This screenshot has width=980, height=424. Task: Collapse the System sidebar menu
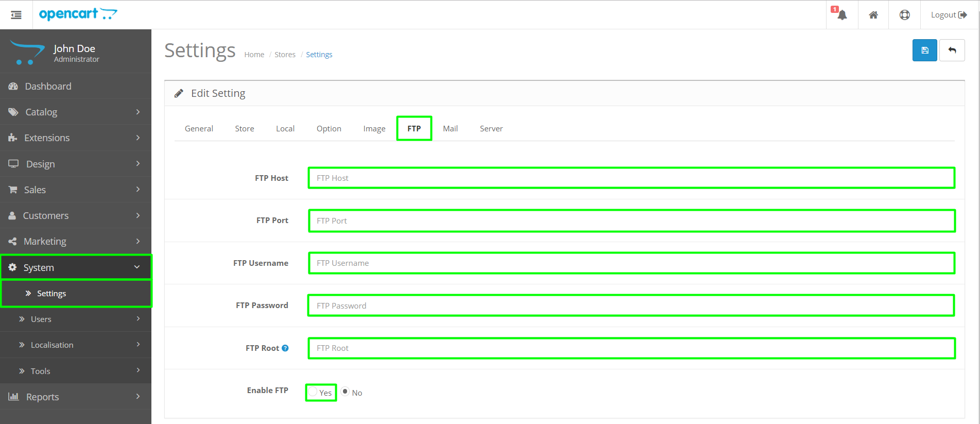pyautogui.click(x=76, y=267)
